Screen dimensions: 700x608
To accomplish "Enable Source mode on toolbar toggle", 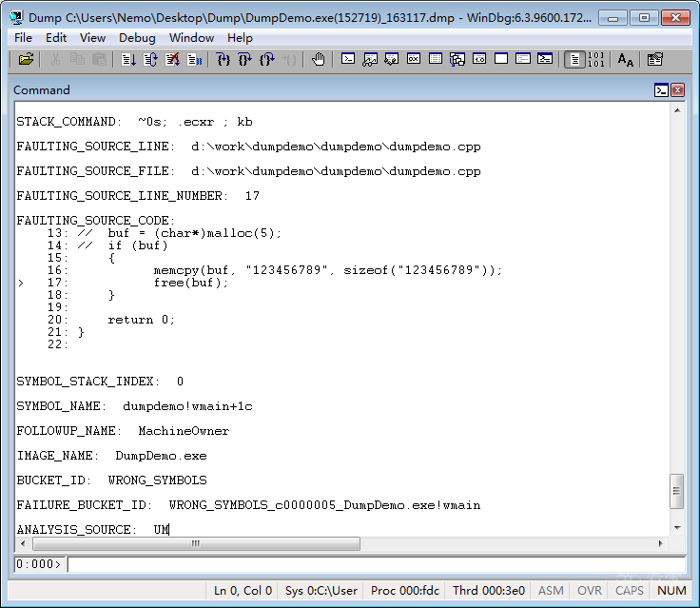I will (574, 59).
